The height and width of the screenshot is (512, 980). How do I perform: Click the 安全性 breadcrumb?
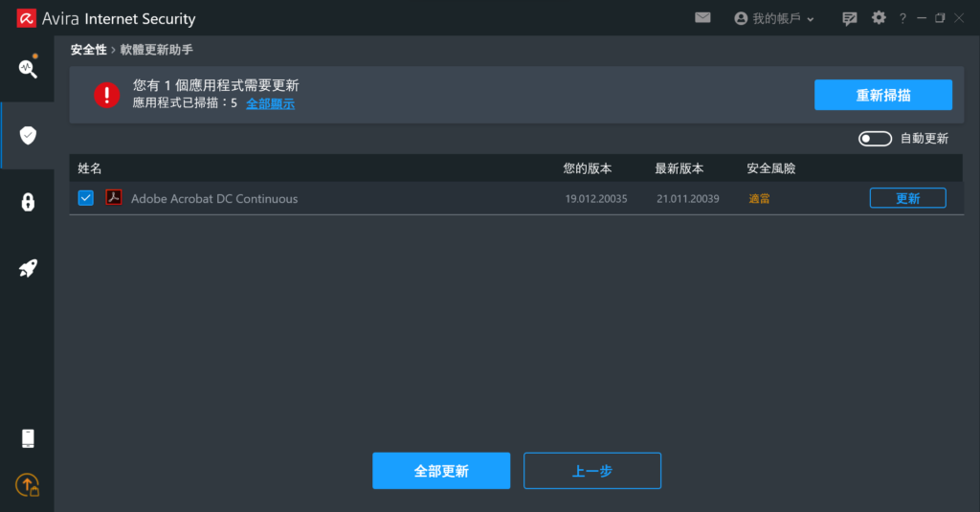click(88, 50)
